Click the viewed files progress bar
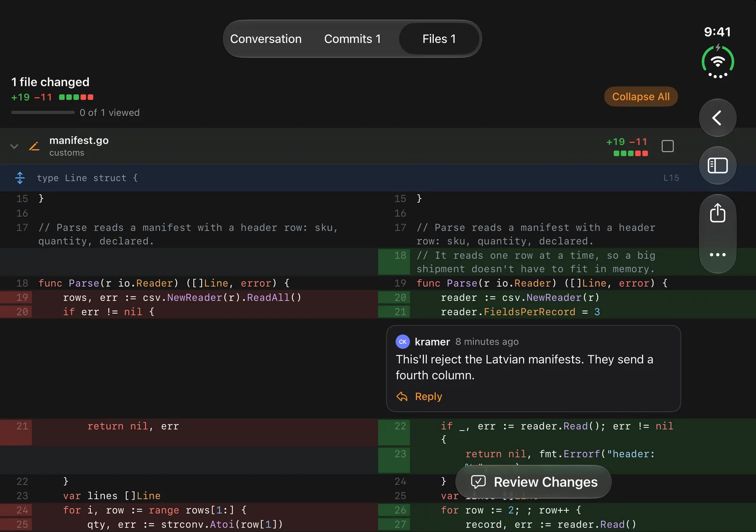Image resolution: width=756 pixels, height=532 pixels. point(43,112)
